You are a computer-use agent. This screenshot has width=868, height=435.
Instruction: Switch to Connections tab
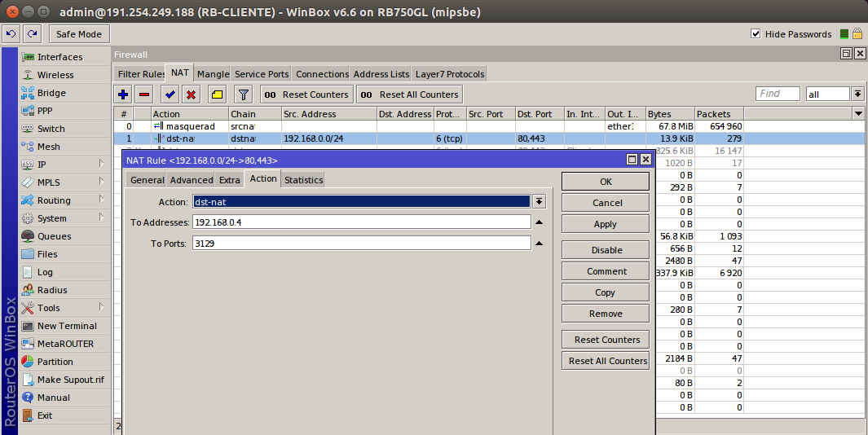pos(322,74)
